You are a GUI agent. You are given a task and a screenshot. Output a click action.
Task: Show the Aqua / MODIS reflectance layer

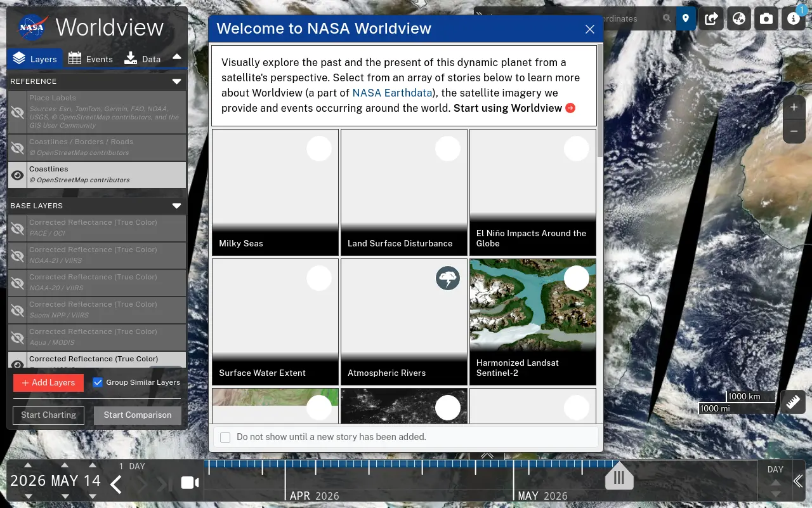pos(18,337)
